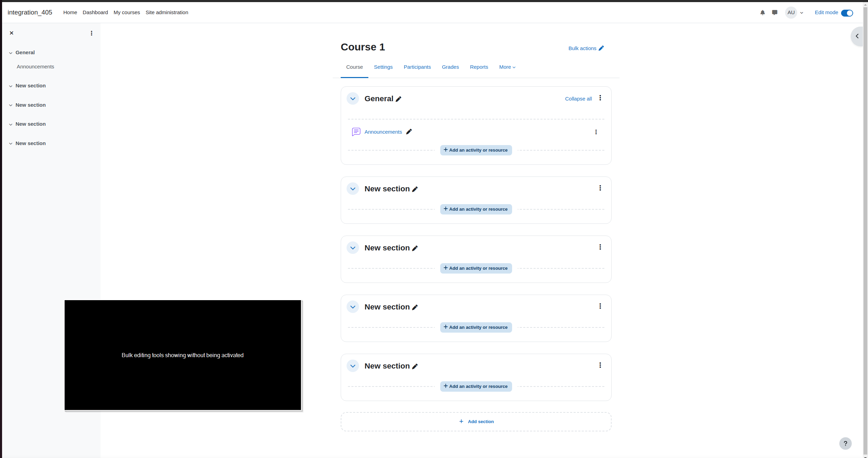Edit the General section name pencil
Image resolution: width=868 pixels, height=458 pixels.
398,99
